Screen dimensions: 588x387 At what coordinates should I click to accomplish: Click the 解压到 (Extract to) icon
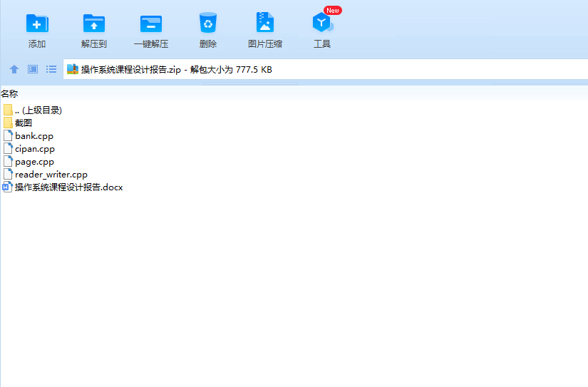pos(94,24)
